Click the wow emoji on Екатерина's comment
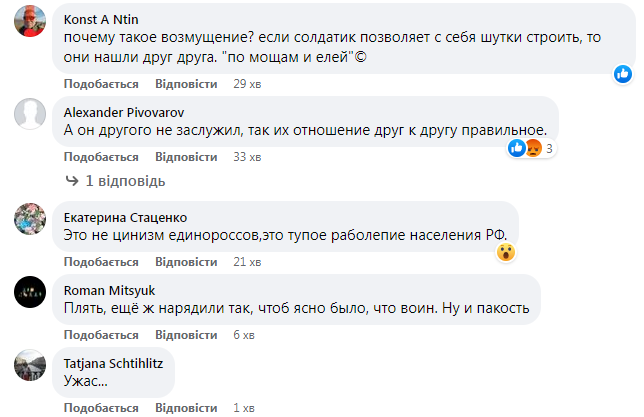Image resolution: width=644 pixels, height=417 pixels. (x=506, y=252)
